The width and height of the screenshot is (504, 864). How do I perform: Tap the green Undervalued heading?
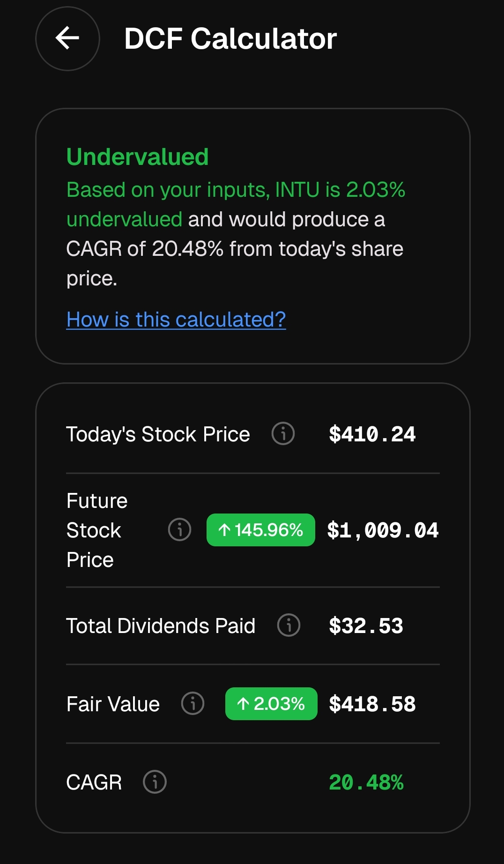click(x=137, y=156)
